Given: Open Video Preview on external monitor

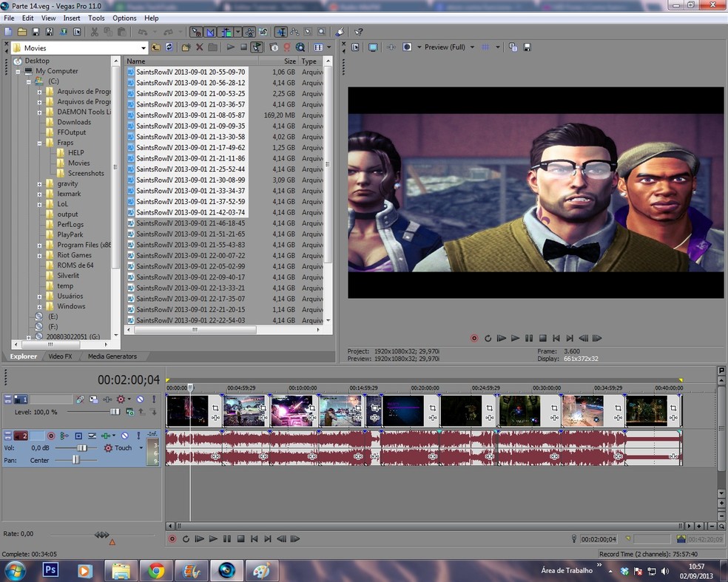Looking at the screenshot, I should [x=373, y=47].
